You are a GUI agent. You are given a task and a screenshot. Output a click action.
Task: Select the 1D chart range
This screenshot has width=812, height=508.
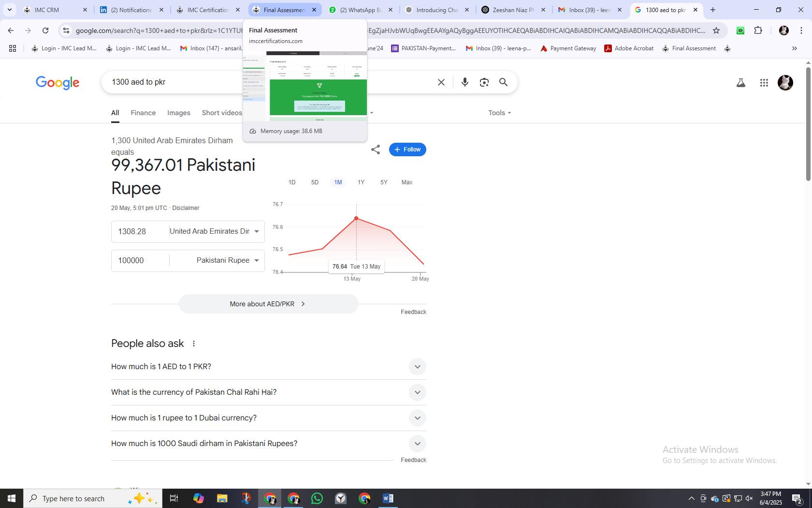pyautogui.click(x=292, y=182)
